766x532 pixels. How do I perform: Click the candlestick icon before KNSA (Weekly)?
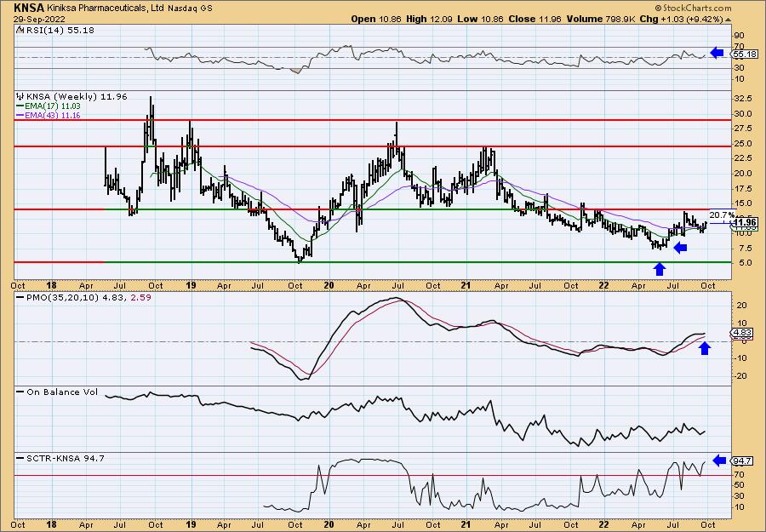(x=20, y=97)
